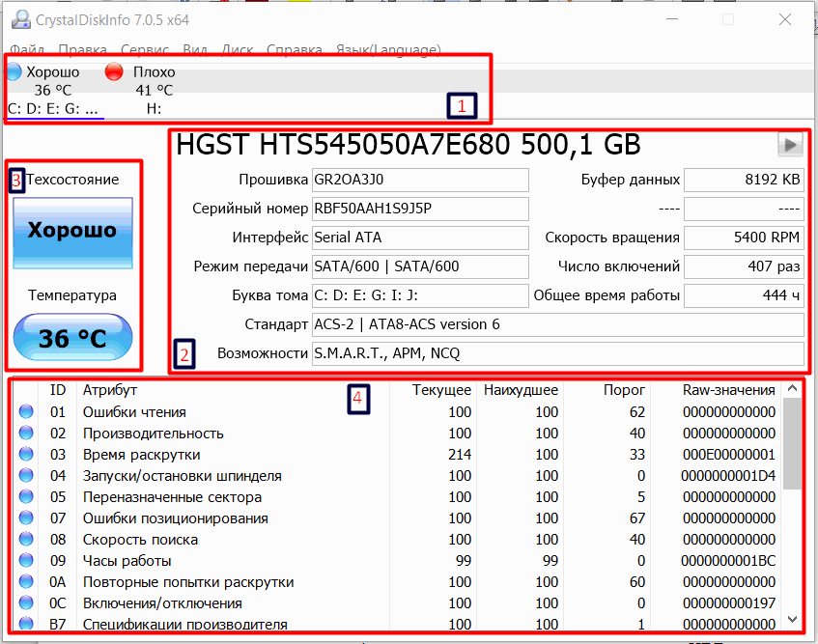
Task: Open the 'Сервис' menu
Action: pyautogui.click(x=145, y=50)
